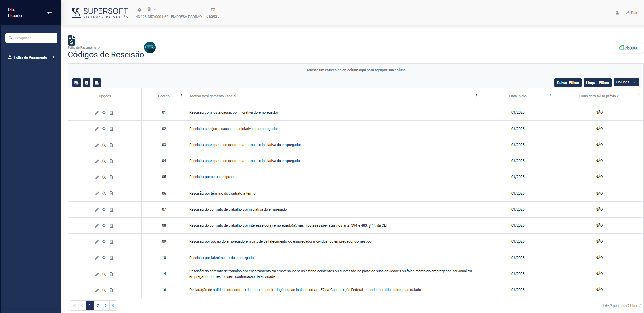Click the Limpar Filtros button

click(597, 83)
